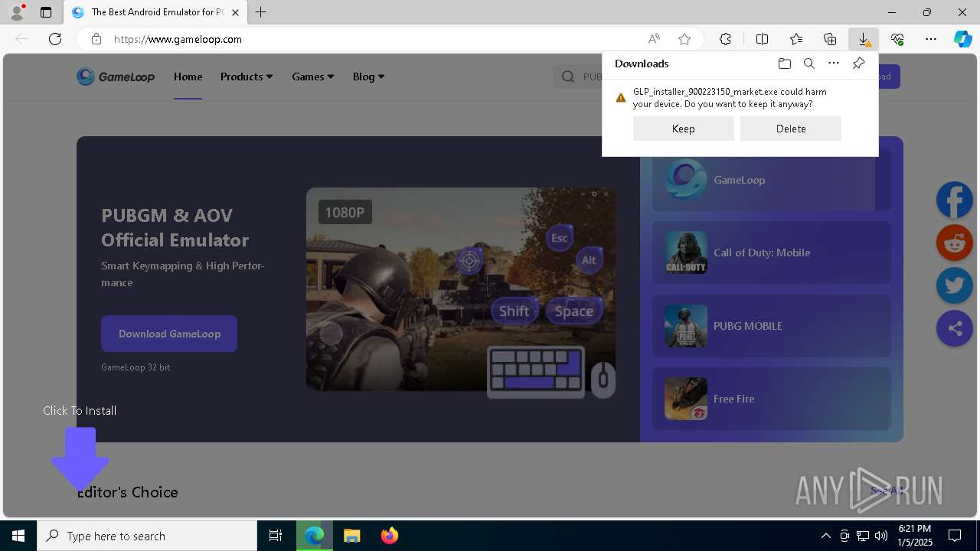Share the page on Reddit
Viewport: 980px width, 551px height.
pyautogui.click(x=955, y=243)
